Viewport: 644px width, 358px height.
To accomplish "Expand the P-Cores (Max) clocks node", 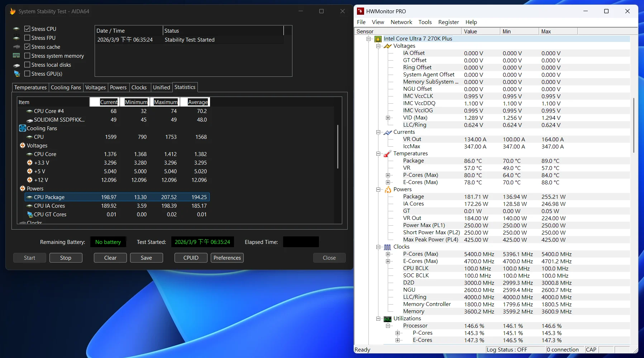I will 388,254.
